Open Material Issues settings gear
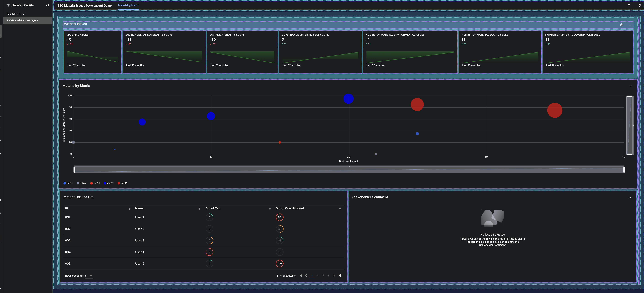Screen dimensions: 644x293 pos(622,25)
